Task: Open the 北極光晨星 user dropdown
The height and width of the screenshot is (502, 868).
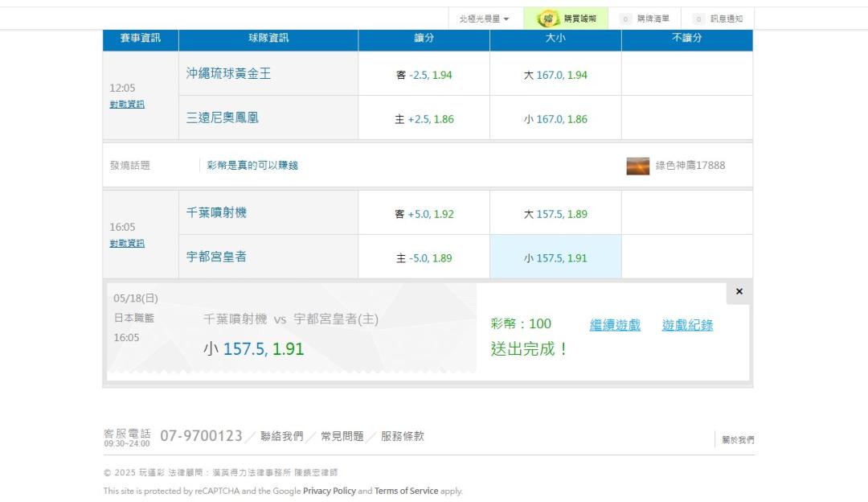Action: coord(484,19)
